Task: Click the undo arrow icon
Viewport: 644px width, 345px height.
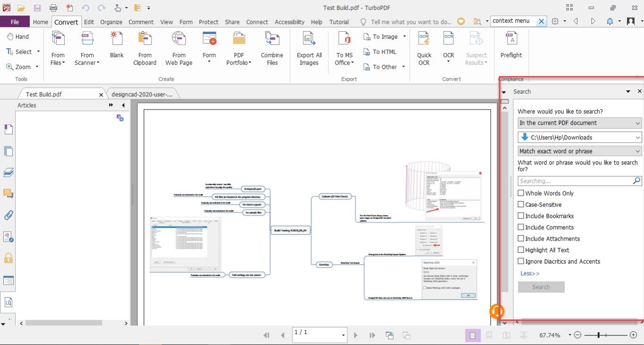Action: pos(86,8)
